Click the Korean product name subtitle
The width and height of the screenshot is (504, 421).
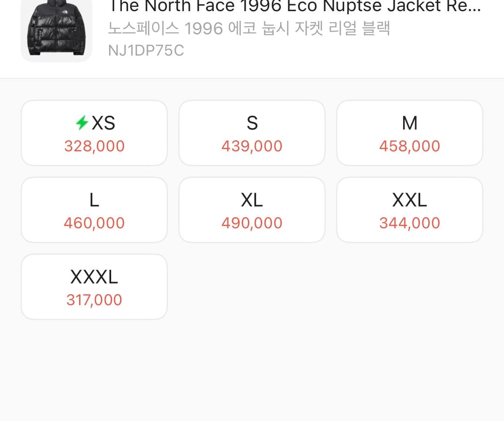pos(249,29)
